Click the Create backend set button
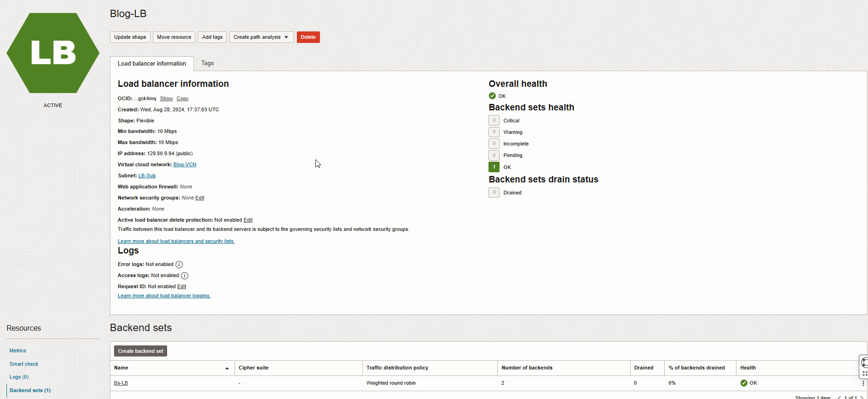Viewport: 868px width, 399px height. pos(140,351)
